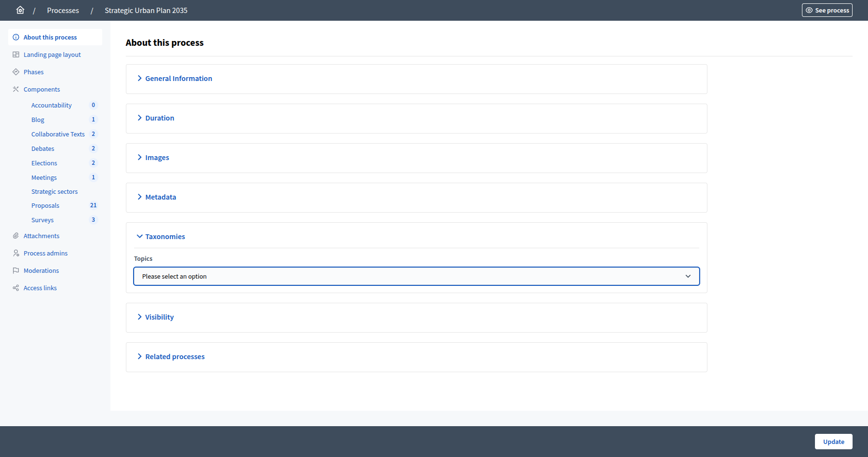Click the Phases diamond icon

[16, 72]
